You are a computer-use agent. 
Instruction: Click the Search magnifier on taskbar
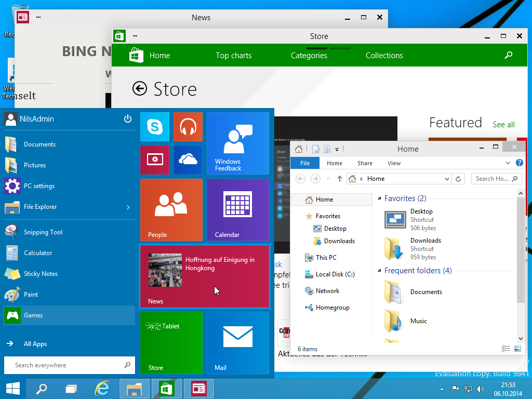[42, 389]
